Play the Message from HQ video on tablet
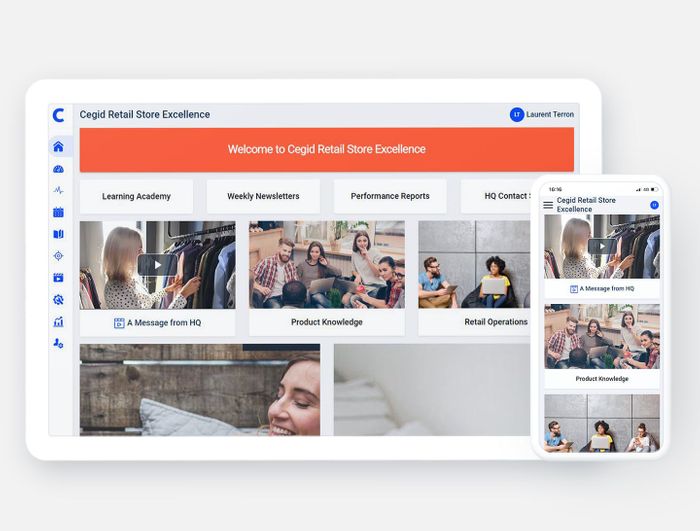The height and width of the screenshot is (531, 700). [x=157, y=265]
